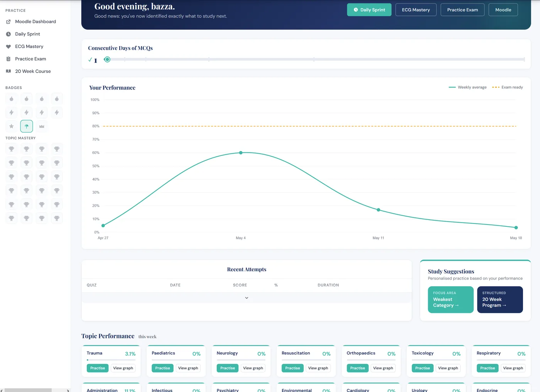Click the 'TOPIC MASTERY' sidebar label
The image size is (540, 392).
coord(20,138)
